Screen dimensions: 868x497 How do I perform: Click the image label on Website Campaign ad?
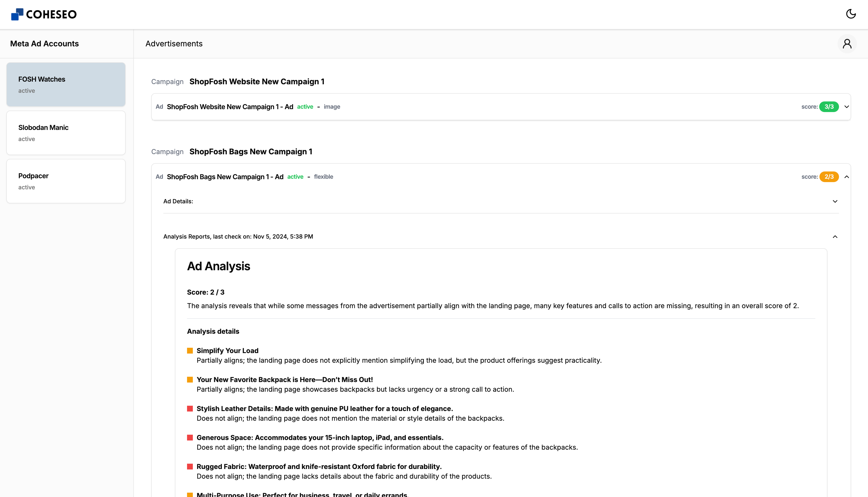pyautogui.click(x=332, y=107)
